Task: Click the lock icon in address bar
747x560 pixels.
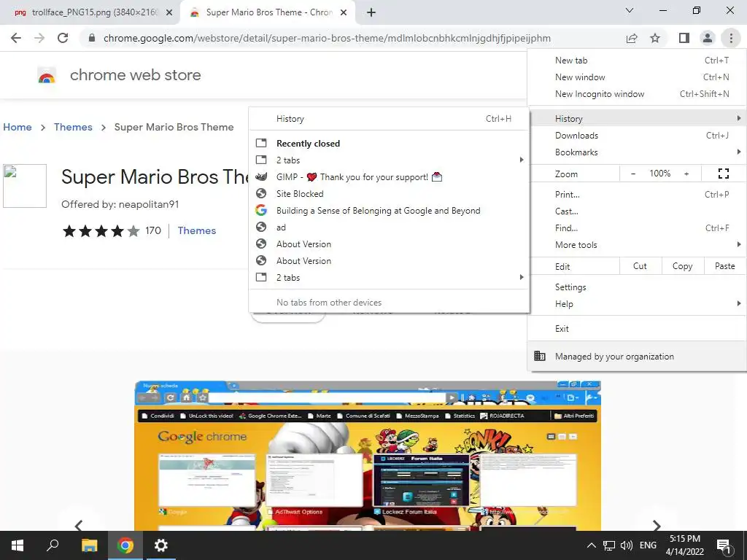Action: pyautogui.click(x=92, y=38)
